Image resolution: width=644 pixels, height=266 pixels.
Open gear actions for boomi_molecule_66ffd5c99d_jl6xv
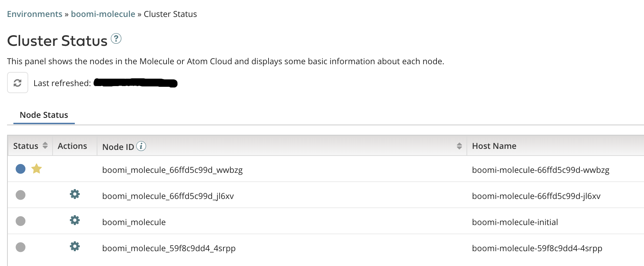(x=75, y=194)
